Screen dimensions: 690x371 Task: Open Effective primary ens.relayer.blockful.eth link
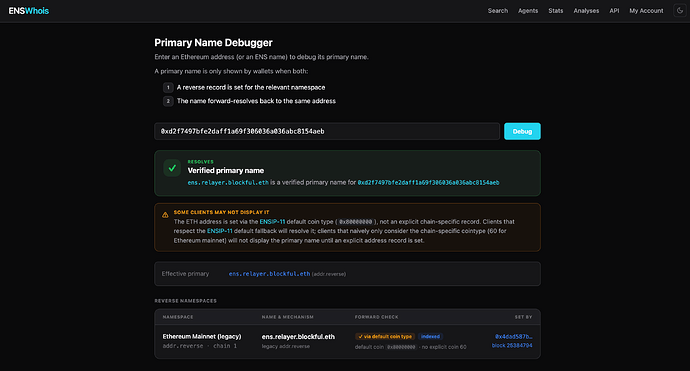pos(269,274)
